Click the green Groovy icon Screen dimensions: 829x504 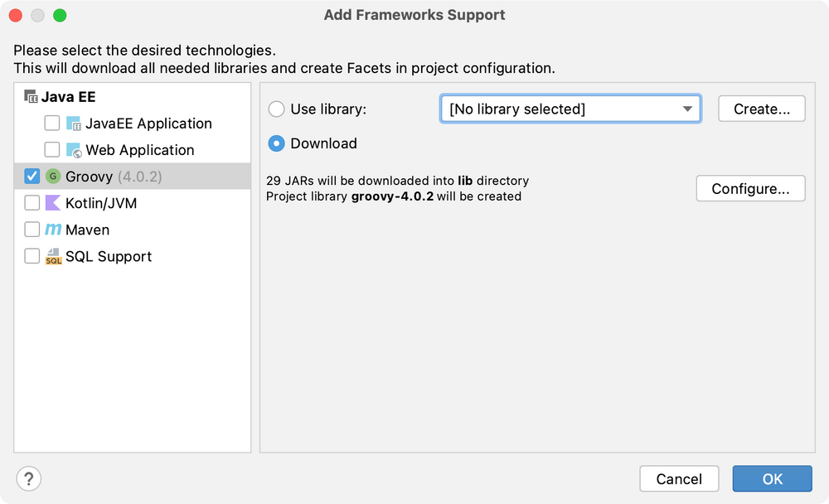coord(53,177)
